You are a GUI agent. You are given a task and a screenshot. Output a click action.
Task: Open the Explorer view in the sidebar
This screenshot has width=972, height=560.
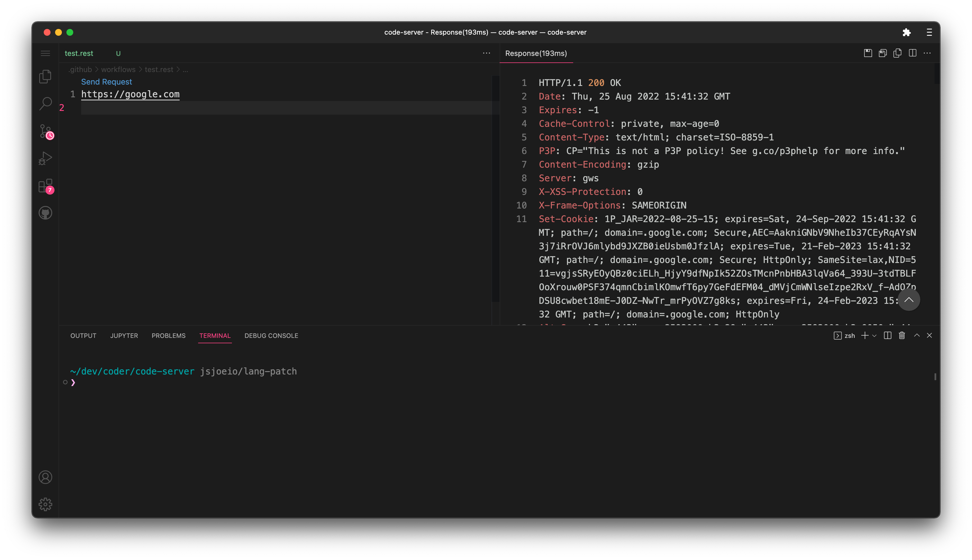45,77
